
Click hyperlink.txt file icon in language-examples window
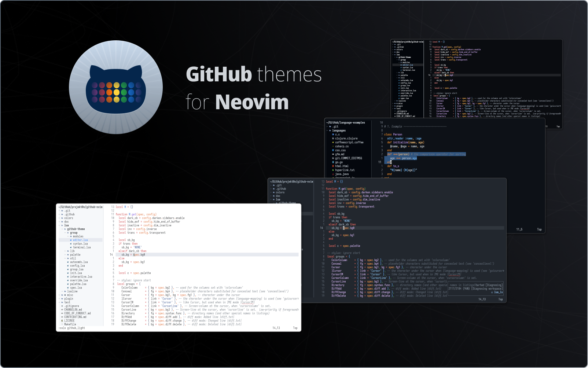click(x=333, y=170)
